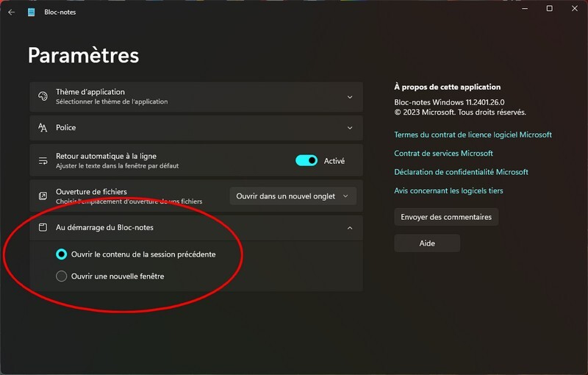The height and width of the screenshot is (375, 588).
Task: Open Contrat de services Microsoft link
Action: [x=443, y=153]
